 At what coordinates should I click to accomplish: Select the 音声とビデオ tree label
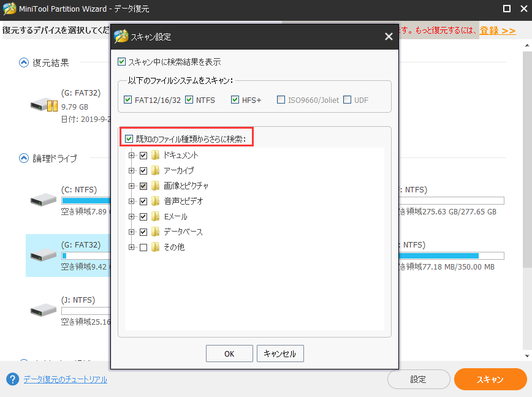(x=183, y=201)
